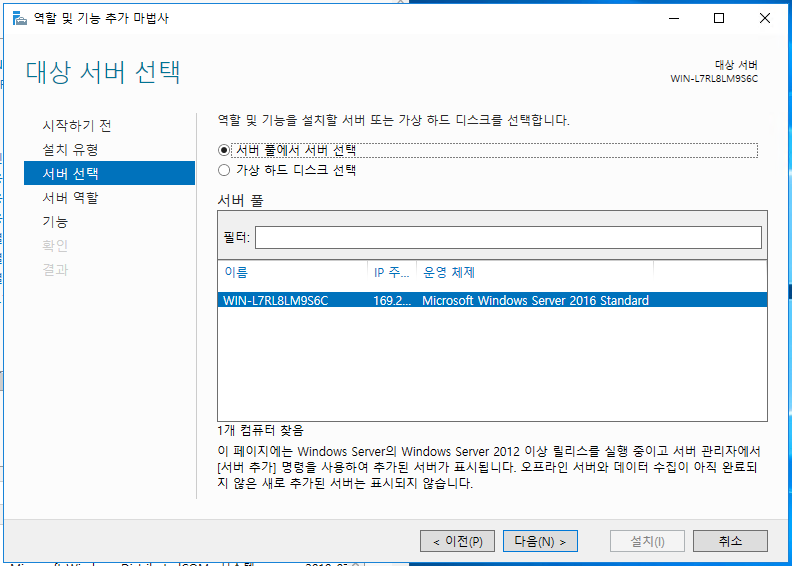This screenshot has width=792, height=566.
Task: Click the '다음(N) >' button
Action: click(x=540, y=541)
